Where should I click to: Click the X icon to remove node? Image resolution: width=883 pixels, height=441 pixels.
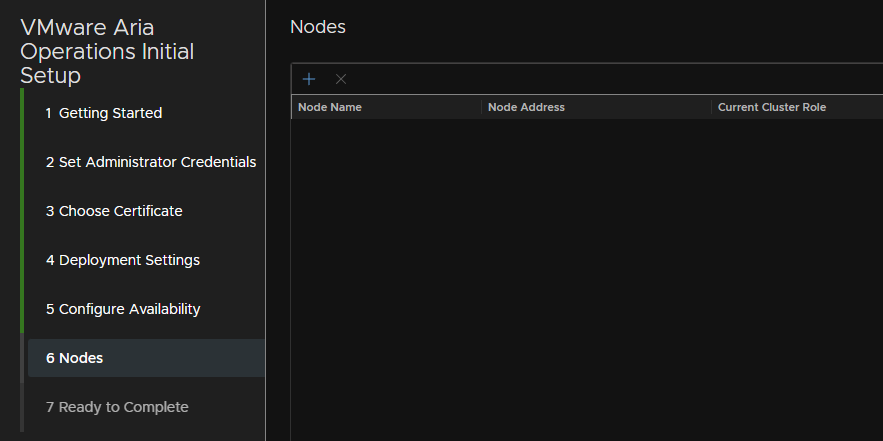coord(341,79)
